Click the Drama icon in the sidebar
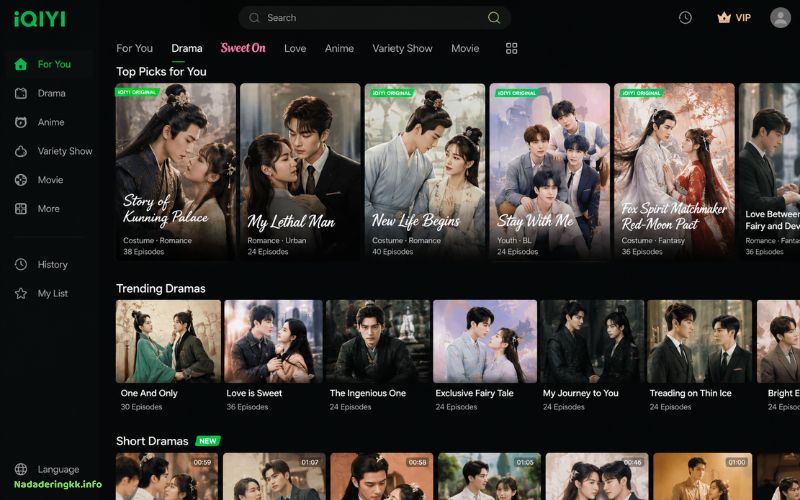800x500 pixels. point(21,93)
